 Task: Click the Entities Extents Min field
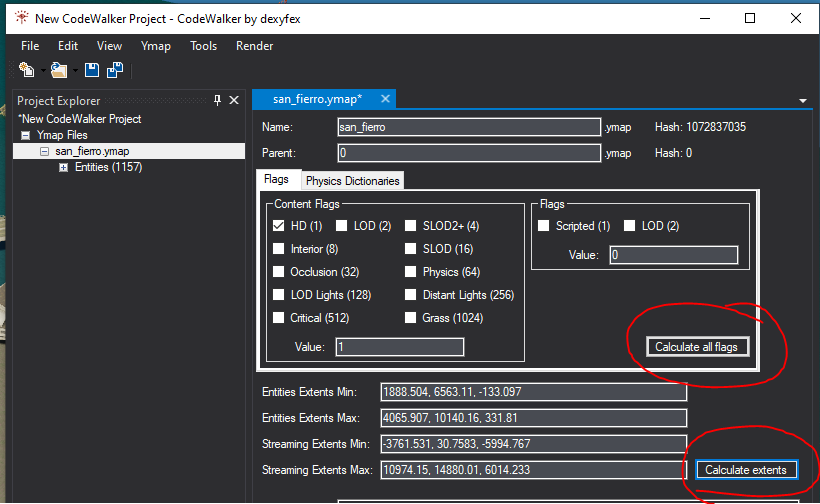(x=533, y=392)
